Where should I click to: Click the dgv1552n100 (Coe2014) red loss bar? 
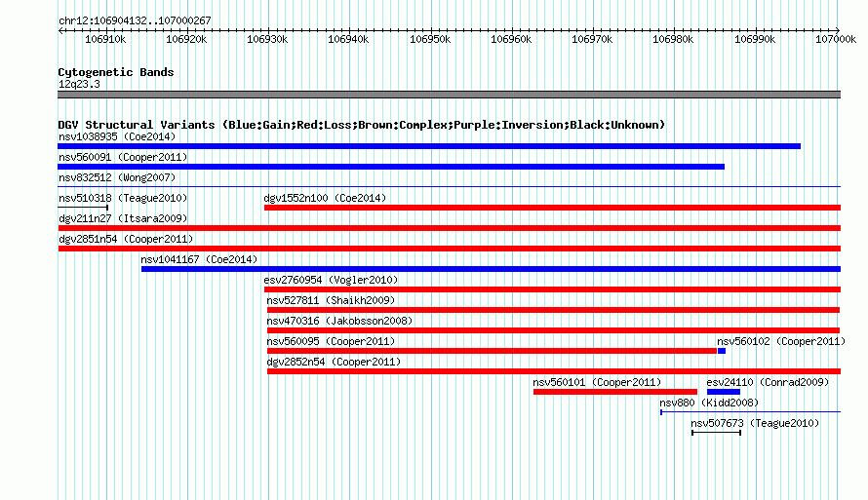click(552, 208)
